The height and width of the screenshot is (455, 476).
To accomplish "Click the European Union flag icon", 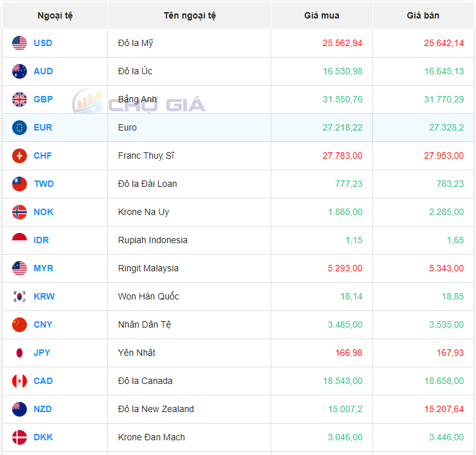I will [x=19, y=127].
